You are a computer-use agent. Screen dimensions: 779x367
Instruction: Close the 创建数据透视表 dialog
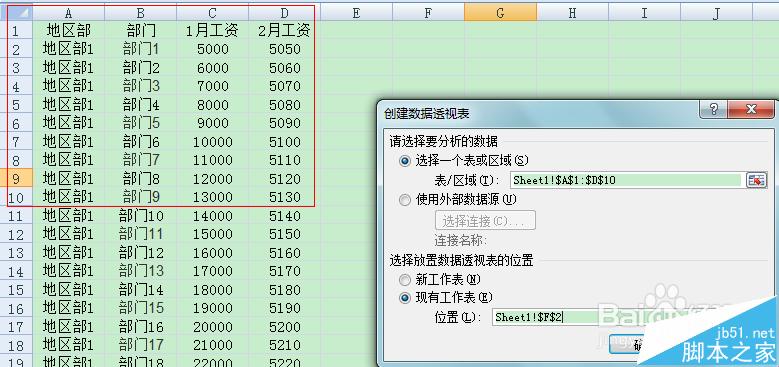pos(751,109)
